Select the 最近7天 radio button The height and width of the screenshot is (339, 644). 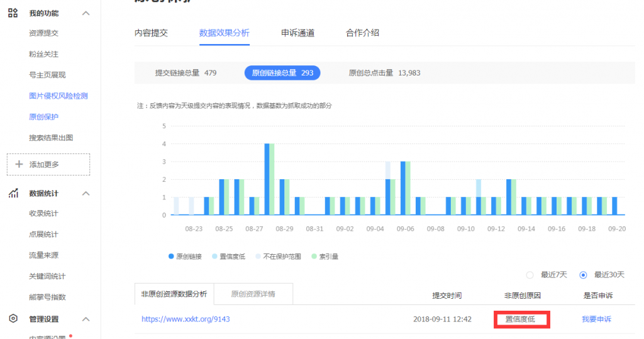[x=530, y=275]
